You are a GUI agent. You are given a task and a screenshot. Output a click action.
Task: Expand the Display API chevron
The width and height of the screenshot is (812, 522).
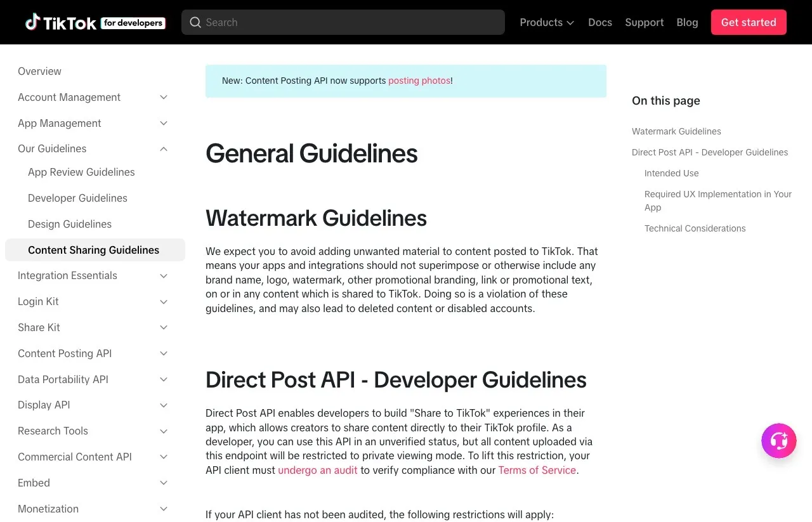[164, 405]
